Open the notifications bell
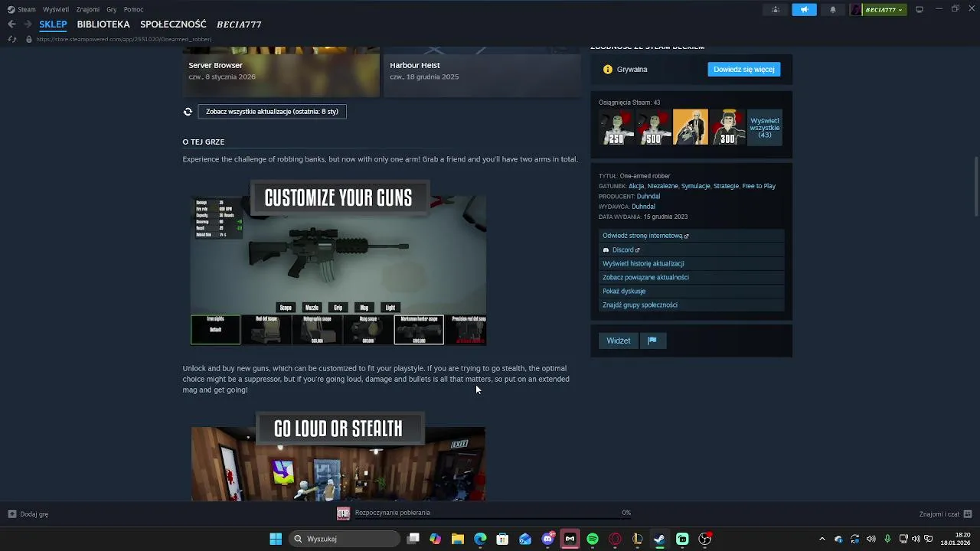 (x=833, y=9)
